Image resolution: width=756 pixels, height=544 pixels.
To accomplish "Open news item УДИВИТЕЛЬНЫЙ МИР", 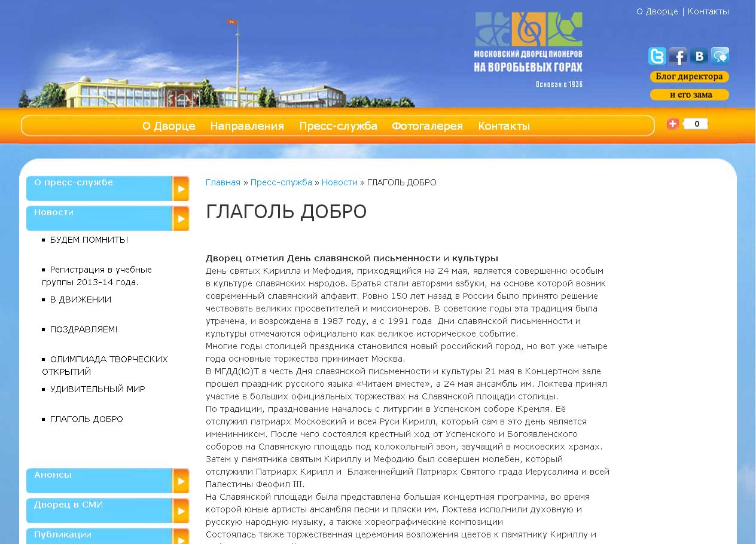I will tap(97, 389).
